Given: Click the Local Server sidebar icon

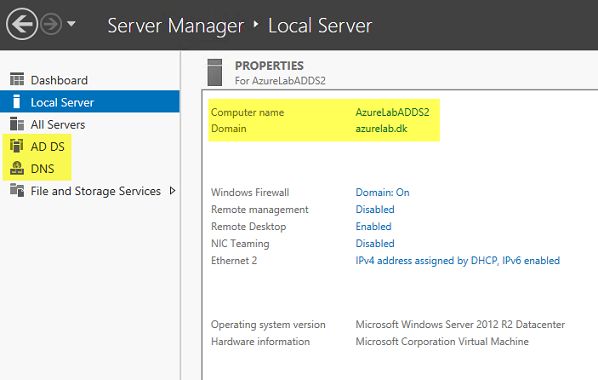Looking at the screenshot, I should point(16,101).
